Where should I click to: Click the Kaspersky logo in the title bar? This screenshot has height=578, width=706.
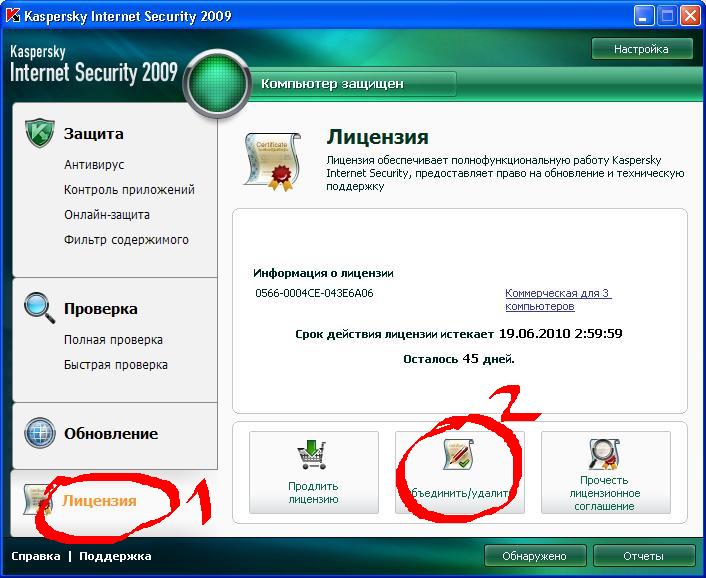12,16
